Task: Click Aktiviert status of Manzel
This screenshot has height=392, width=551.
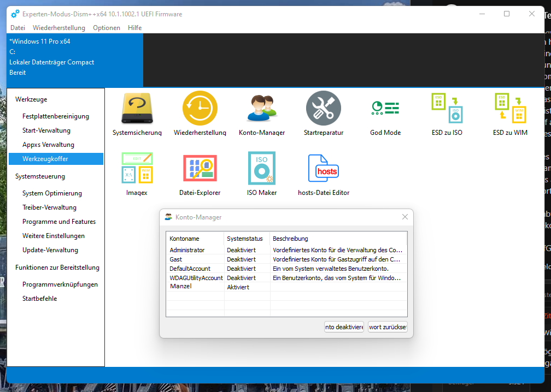Action: [x=238, y=287]
